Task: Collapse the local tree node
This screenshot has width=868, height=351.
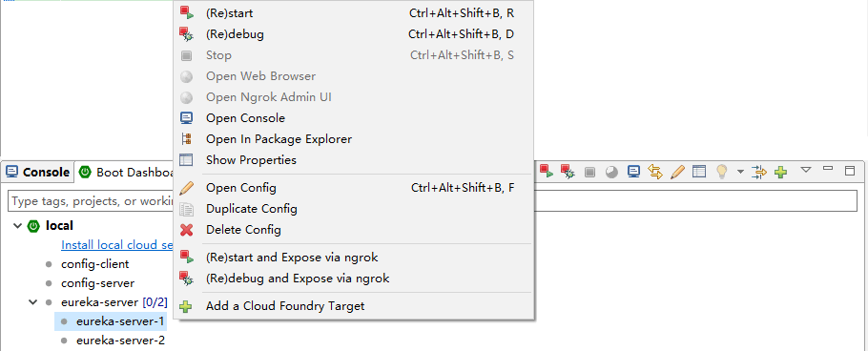Action: pyautogui.click(x=18, y=226)
